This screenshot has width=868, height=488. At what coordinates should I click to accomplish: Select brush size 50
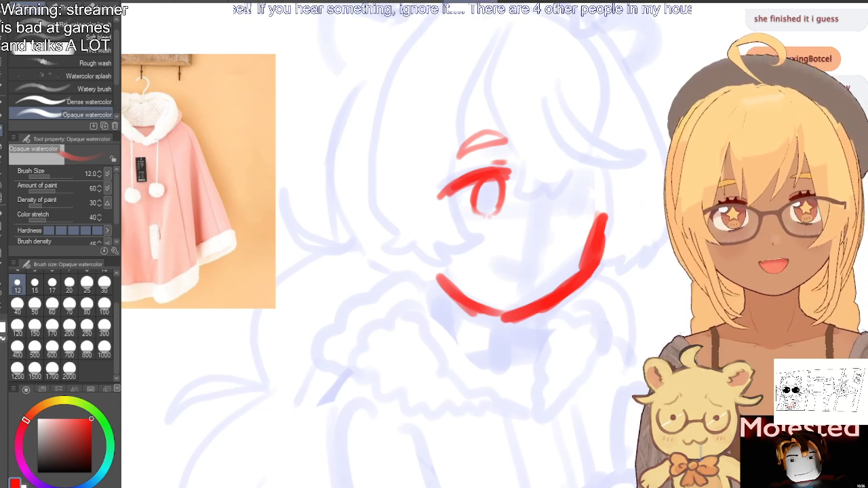pos(35,307)
